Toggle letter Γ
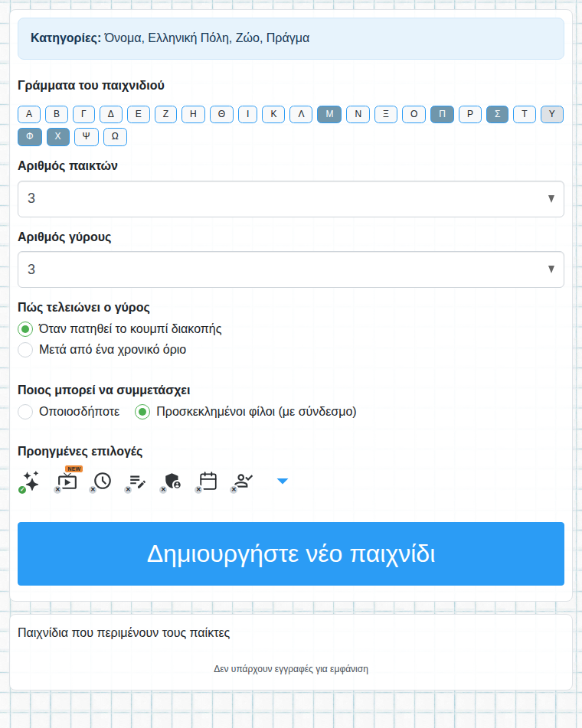This screenshot has height=728, width=582. tap(83, 114)
